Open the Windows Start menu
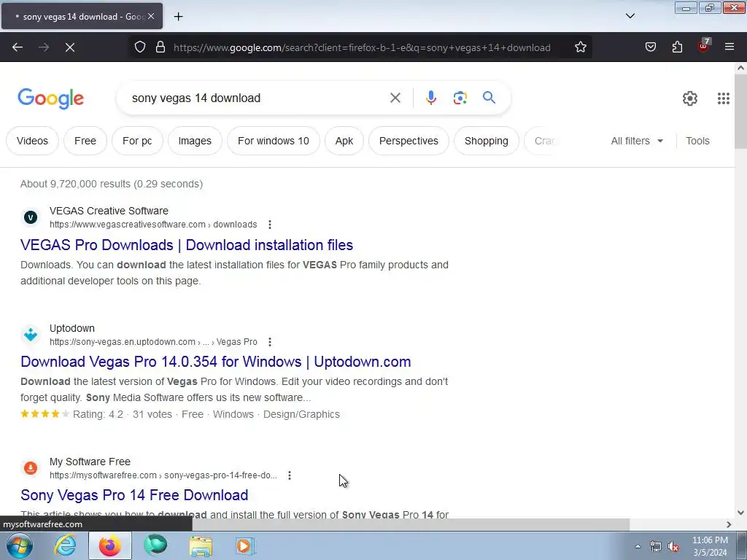The width and height of the screenshot is (747, 560). (20, 545)
